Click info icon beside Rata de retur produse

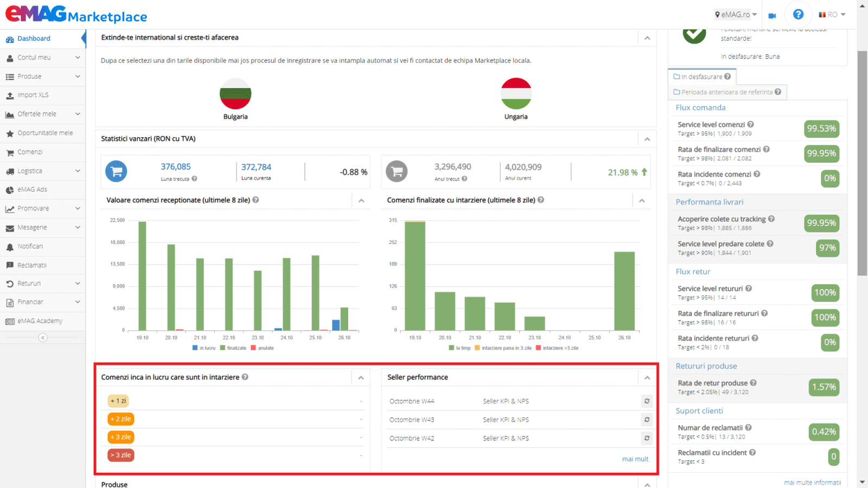[754, 383]
